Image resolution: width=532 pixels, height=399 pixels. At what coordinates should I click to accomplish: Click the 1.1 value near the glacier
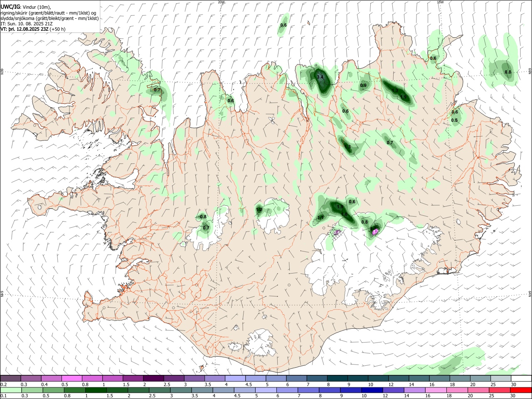coord(320,217)
